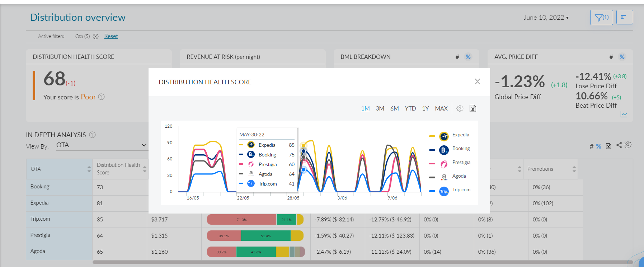Toggle Agoda series in chart legend
Viewport: 644px width, 267px height.
tap(448, 177)
